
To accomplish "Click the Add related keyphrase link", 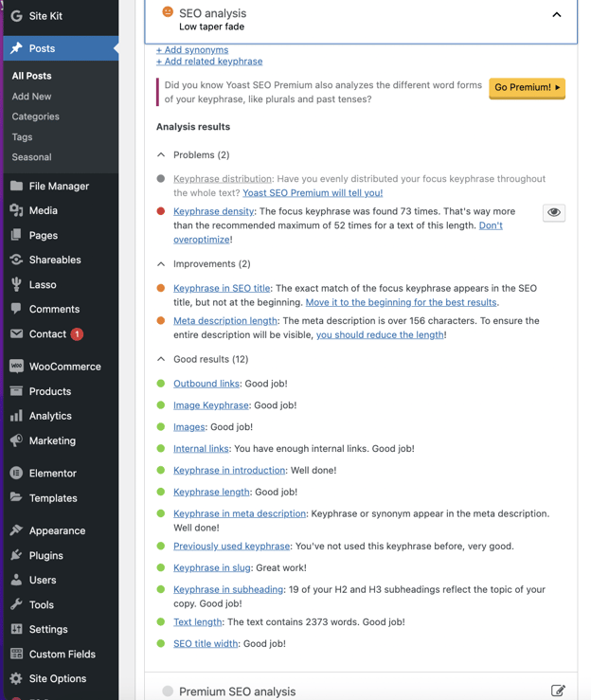I will 209,62.
